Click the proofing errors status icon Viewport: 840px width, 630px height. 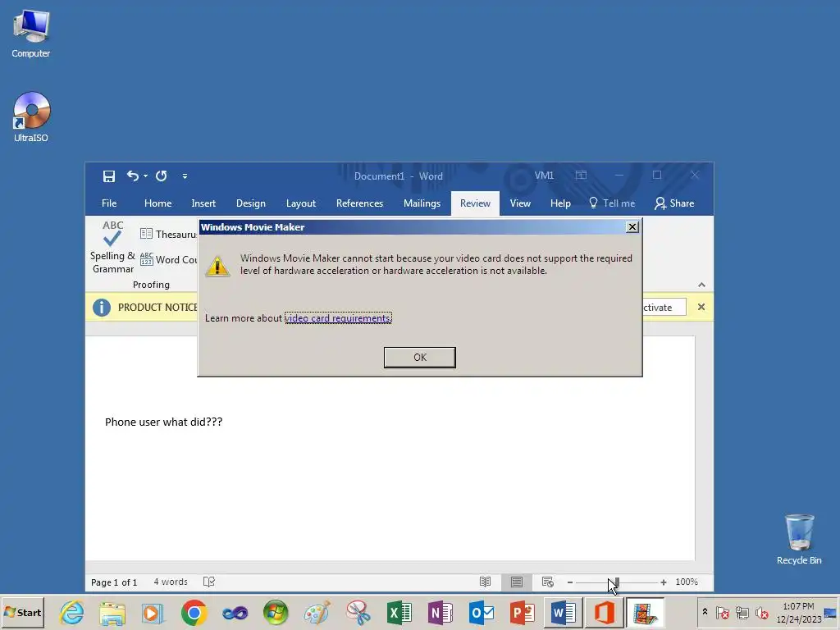click(x=209, y=582)
